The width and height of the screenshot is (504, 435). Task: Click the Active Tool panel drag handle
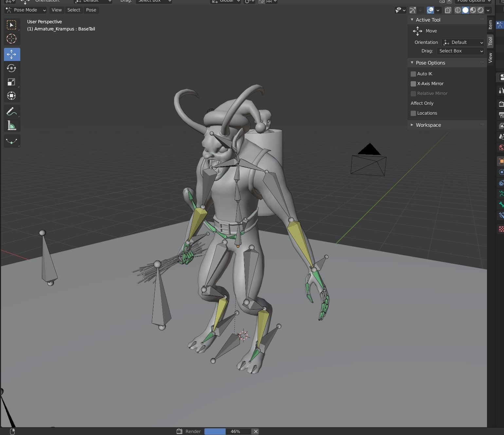point(482,20)
